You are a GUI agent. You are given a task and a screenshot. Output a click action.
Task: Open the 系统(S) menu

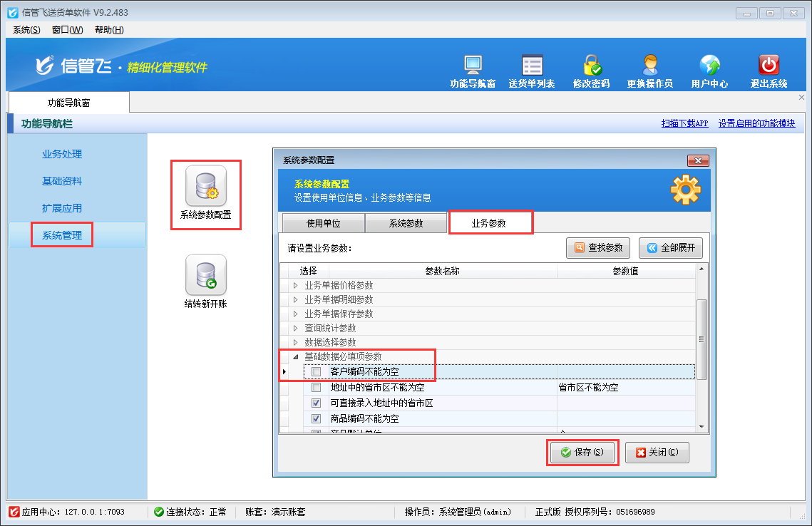26,29
